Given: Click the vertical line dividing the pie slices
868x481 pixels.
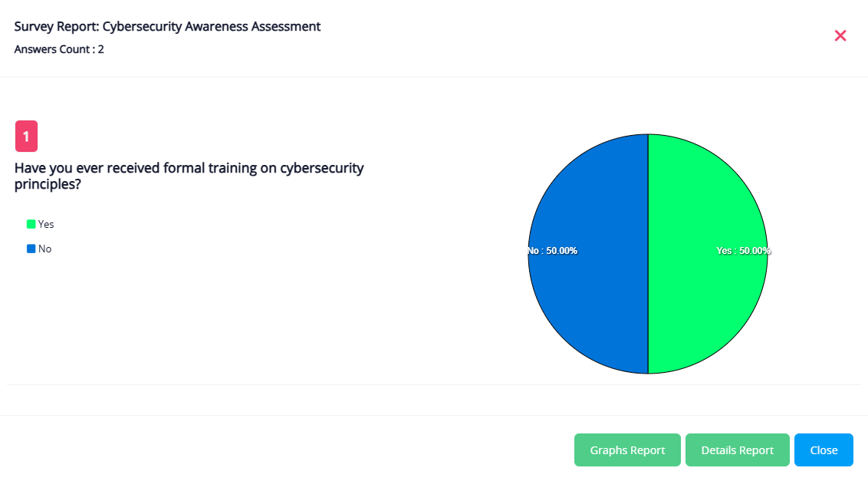Looking at the screenshot, I should (648, 192).
